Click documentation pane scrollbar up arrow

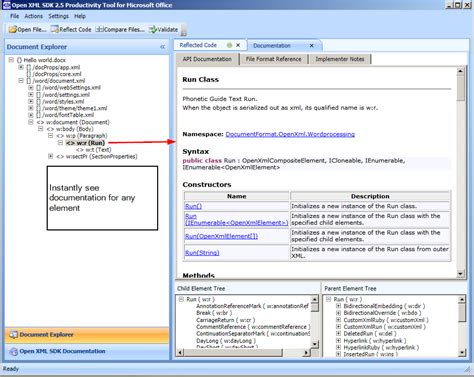460,71
